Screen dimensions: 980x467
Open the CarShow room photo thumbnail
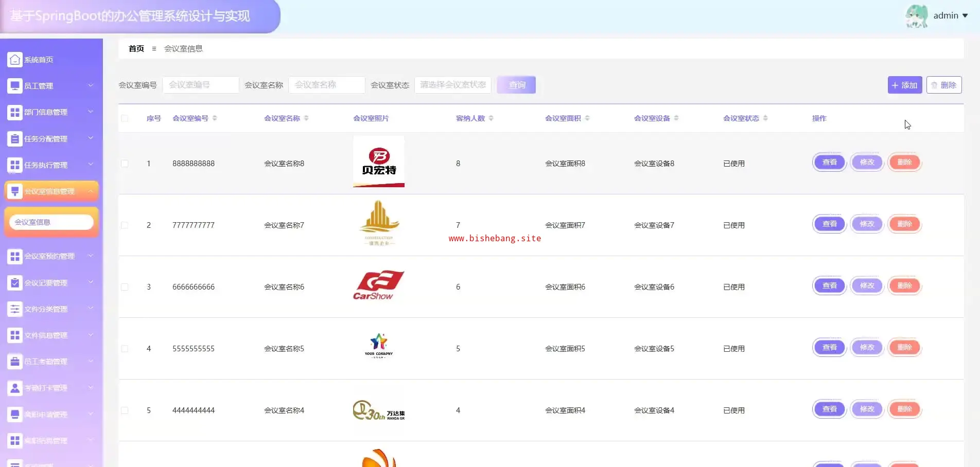click(x=379, y=285)
